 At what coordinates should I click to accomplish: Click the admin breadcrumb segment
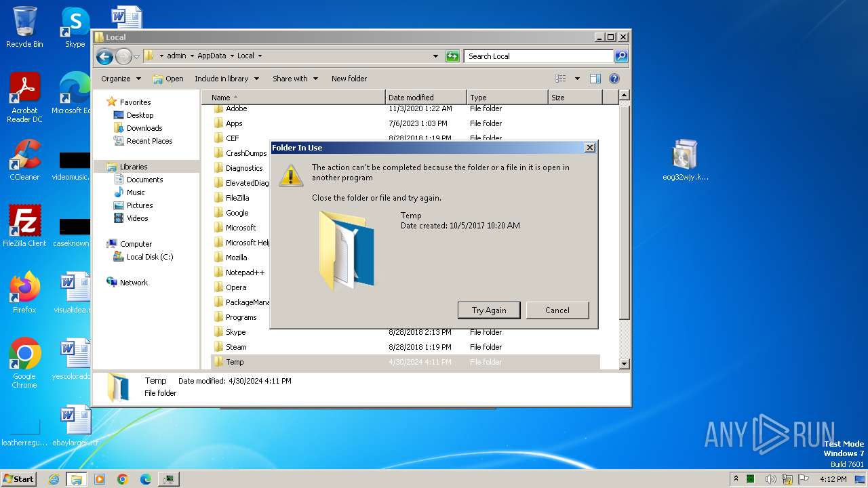tap(176, 56)
